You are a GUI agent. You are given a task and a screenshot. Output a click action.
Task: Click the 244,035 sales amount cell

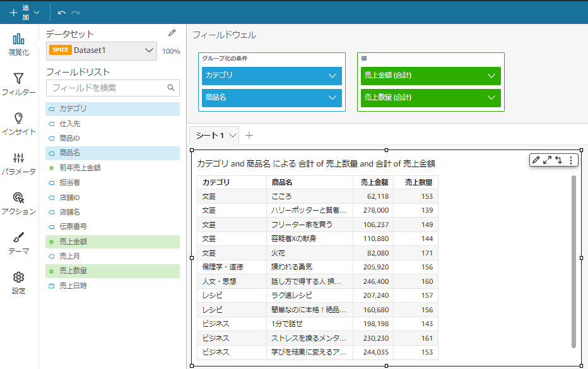point(373,352)
